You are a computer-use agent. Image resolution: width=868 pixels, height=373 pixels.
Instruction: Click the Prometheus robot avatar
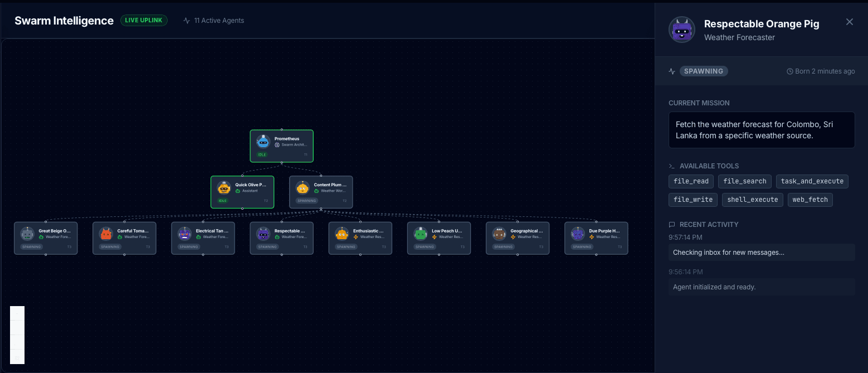coord(263,142)
